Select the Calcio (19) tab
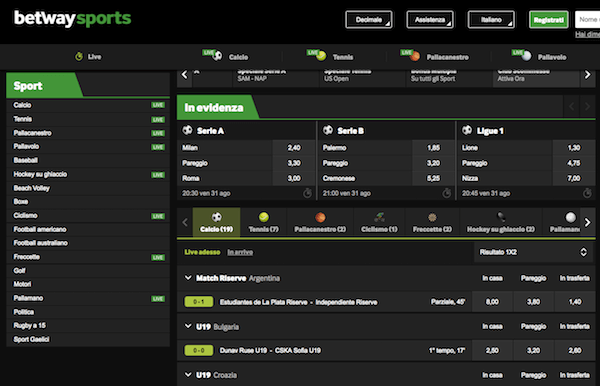 pyautogui.click(x=217, y=222)
